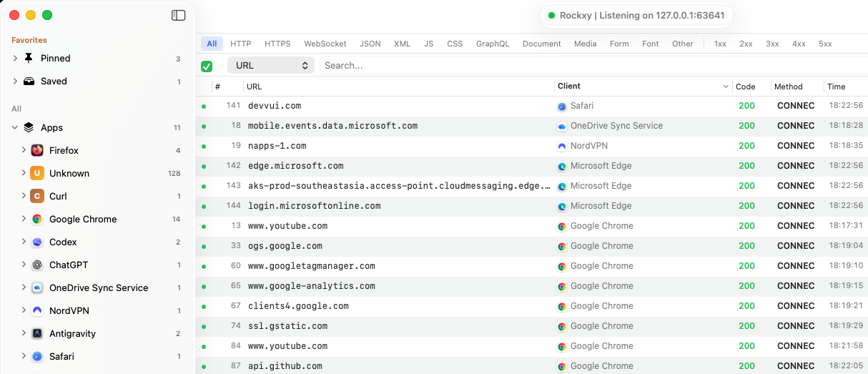Select the clients4.google.com request row
The image size is (868, 374).
pyautogui.click(x=531, y=306)
